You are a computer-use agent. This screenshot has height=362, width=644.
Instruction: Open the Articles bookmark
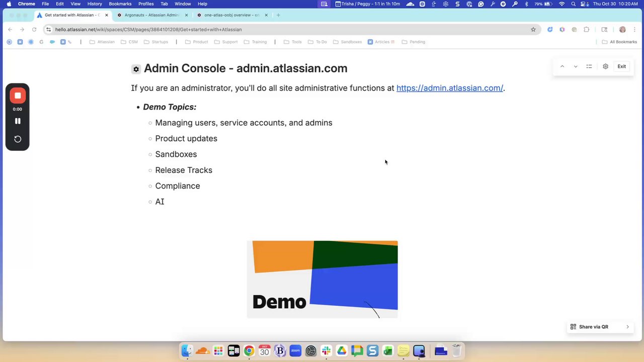point(381,42)
